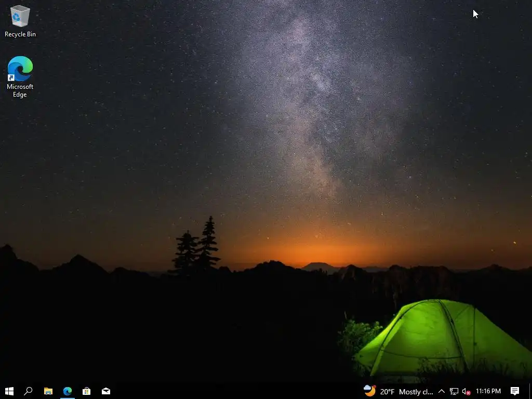
Task: Open the Windows Start menu
Action: (9, 391)
